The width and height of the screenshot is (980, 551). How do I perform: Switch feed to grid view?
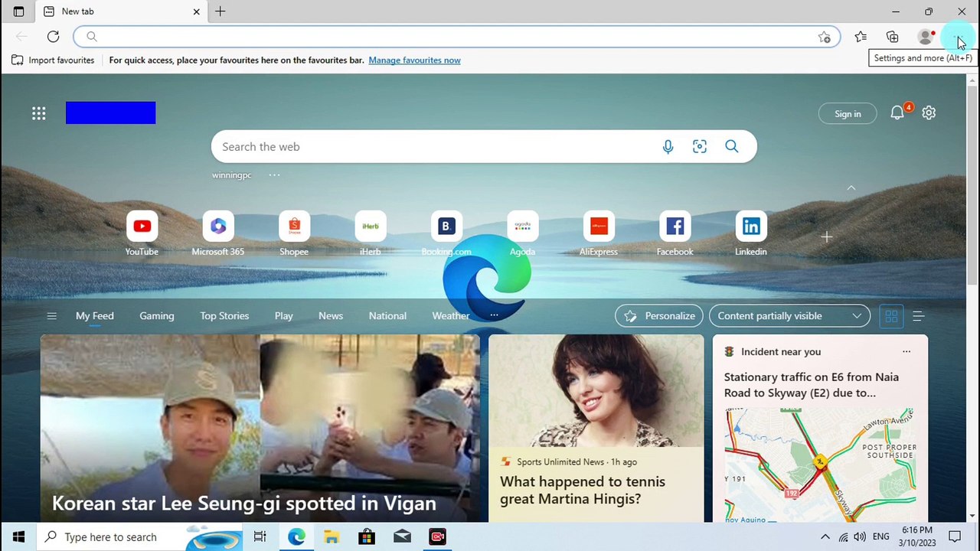pos(891,316)
